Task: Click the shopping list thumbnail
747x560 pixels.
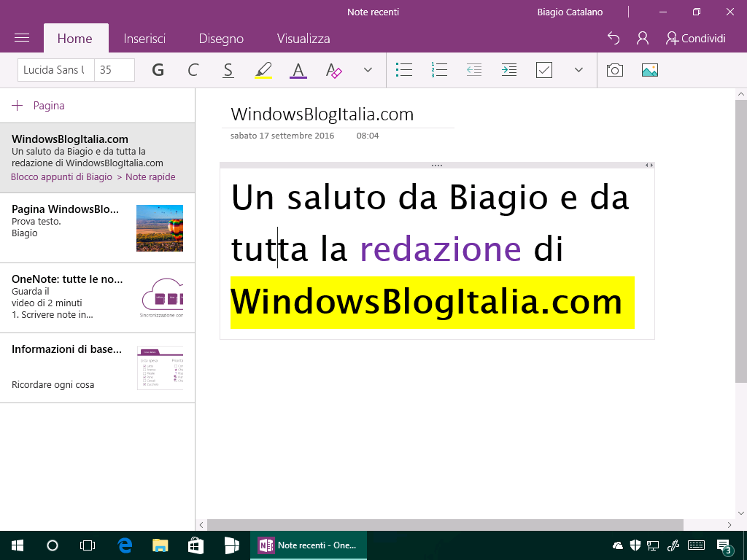Action: (x=160, y=368)
